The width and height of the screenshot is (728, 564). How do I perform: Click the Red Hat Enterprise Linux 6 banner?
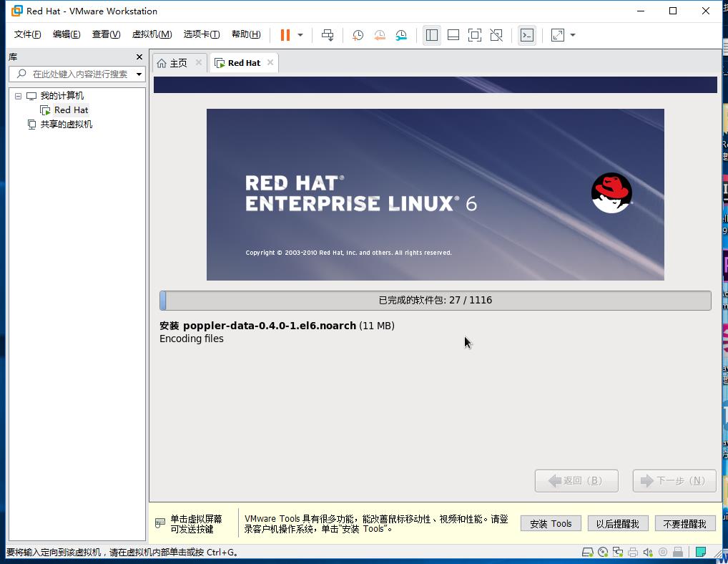point(435,195)
